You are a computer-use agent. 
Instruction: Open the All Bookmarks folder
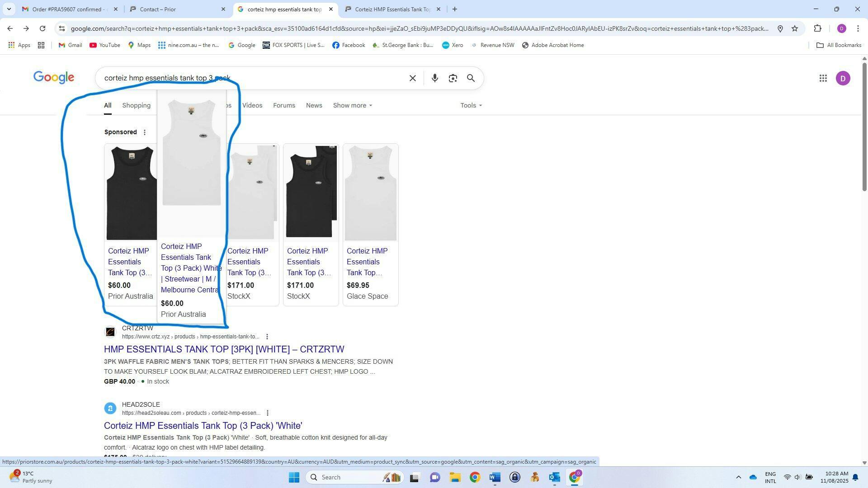tap(839, 45)
